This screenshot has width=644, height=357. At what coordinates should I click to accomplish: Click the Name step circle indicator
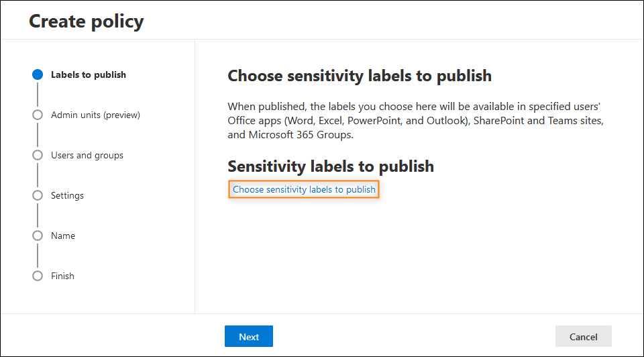[38, 236]
